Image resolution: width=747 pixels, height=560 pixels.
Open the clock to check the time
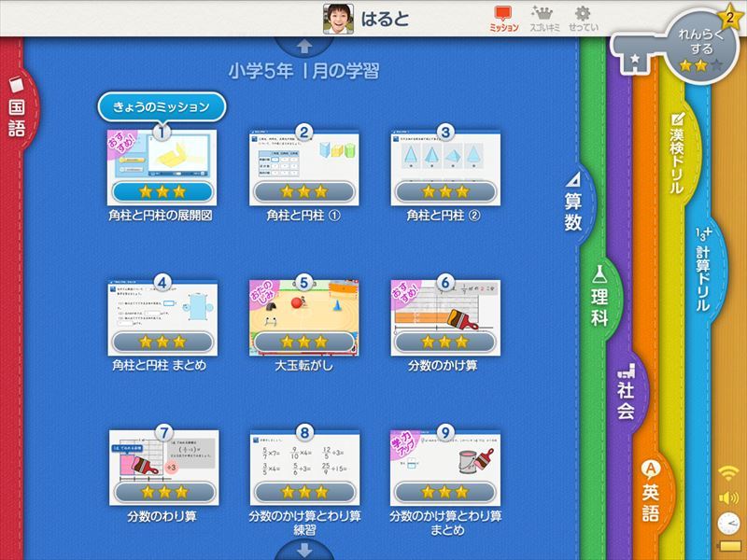pyautogui.click(x=727, y=523)
